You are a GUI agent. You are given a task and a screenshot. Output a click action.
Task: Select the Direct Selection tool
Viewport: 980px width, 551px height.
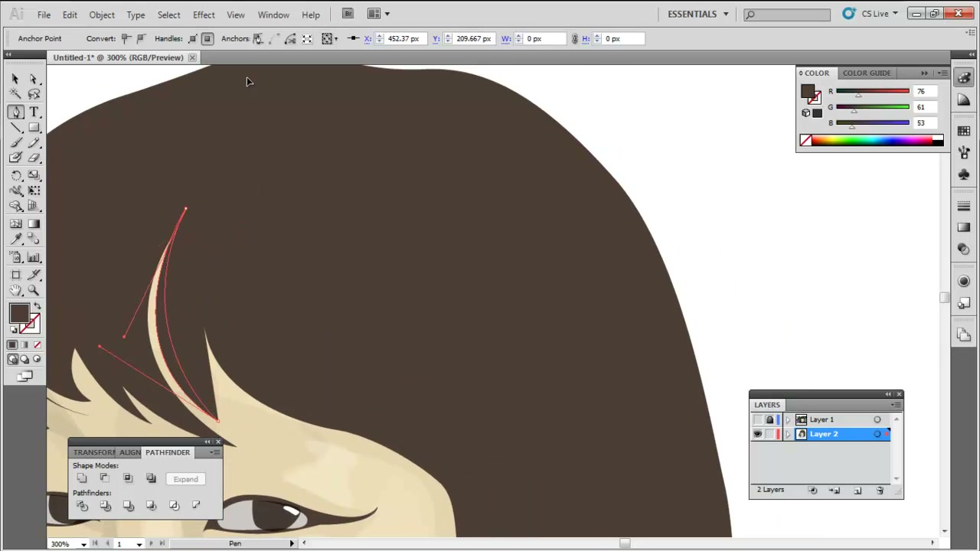[34, 79]
